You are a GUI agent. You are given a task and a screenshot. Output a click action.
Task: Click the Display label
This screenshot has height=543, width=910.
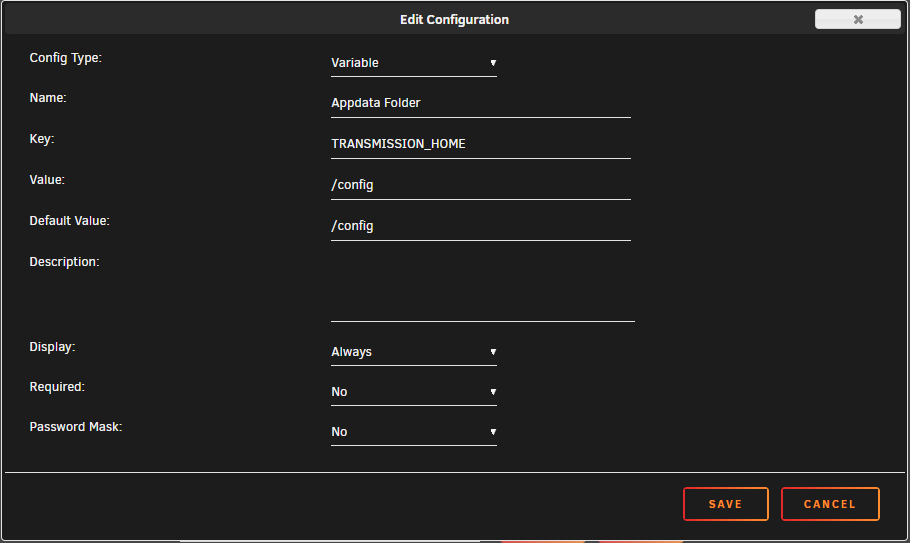[x=52, y=347]
